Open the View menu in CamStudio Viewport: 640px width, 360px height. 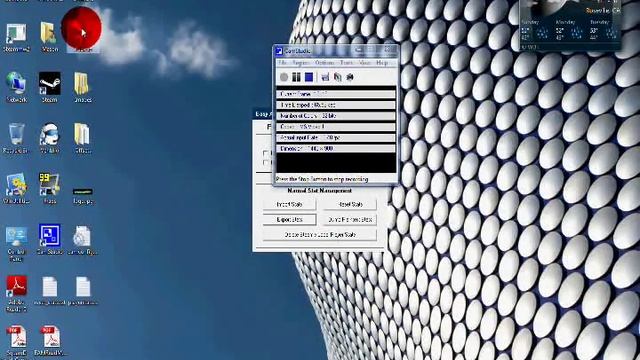[x=364, y=63]
